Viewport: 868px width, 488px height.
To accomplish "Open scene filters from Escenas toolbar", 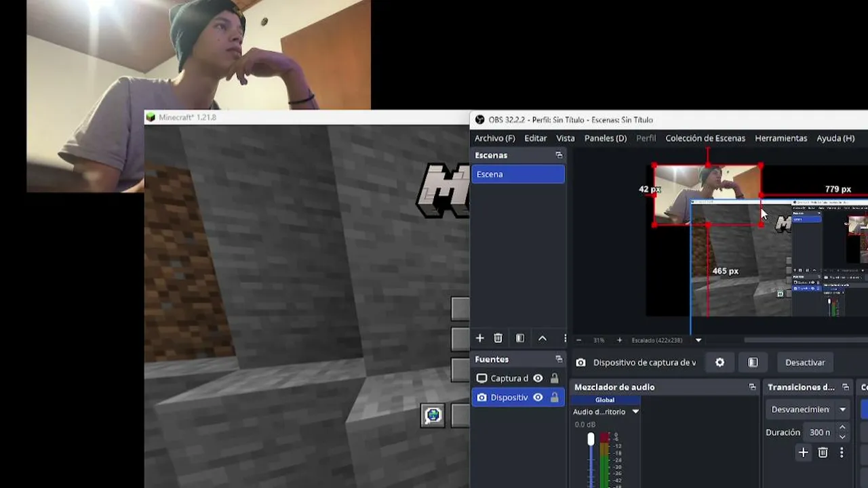I will (x=520, y=338).
